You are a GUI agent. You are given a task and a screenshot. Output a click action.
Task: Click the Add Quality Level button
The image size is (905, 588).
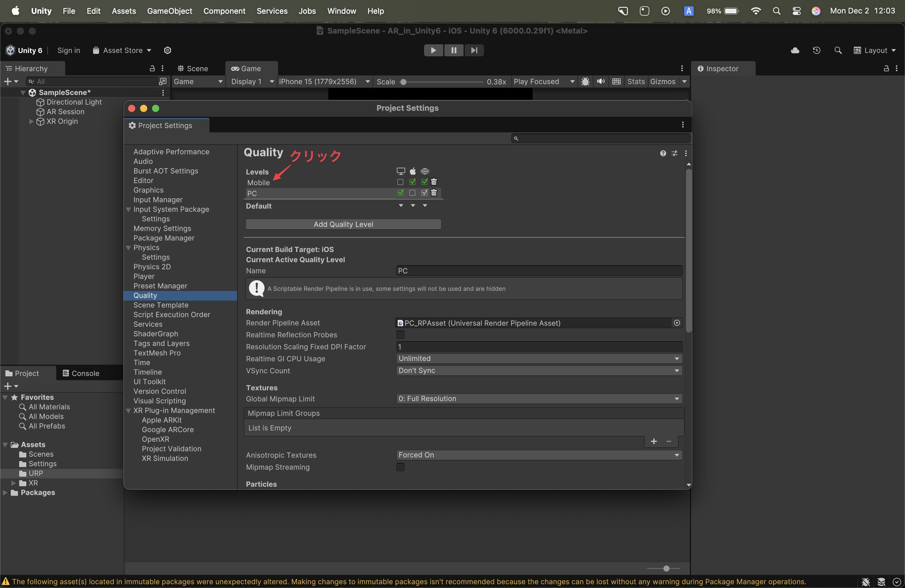[x=343, y=225]
